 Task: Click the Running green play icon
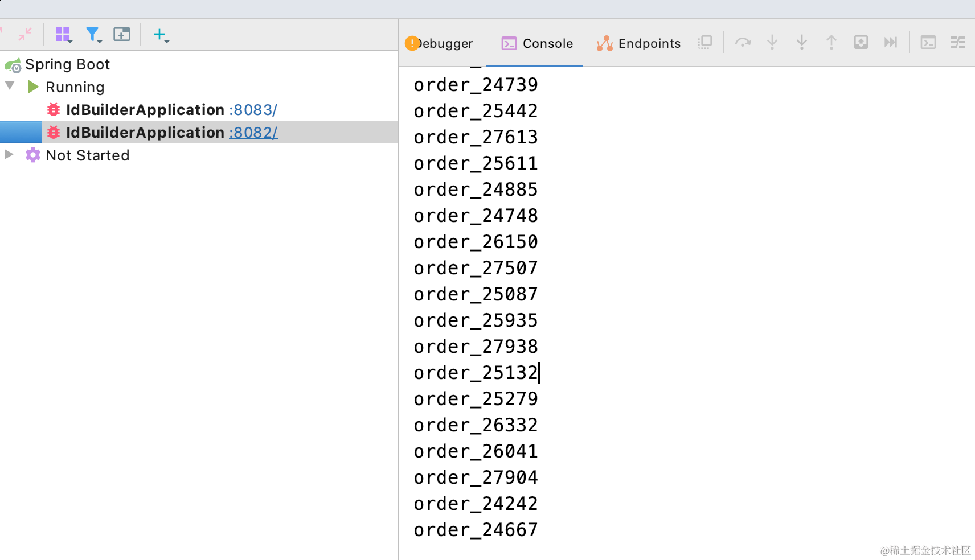(33, 87)
